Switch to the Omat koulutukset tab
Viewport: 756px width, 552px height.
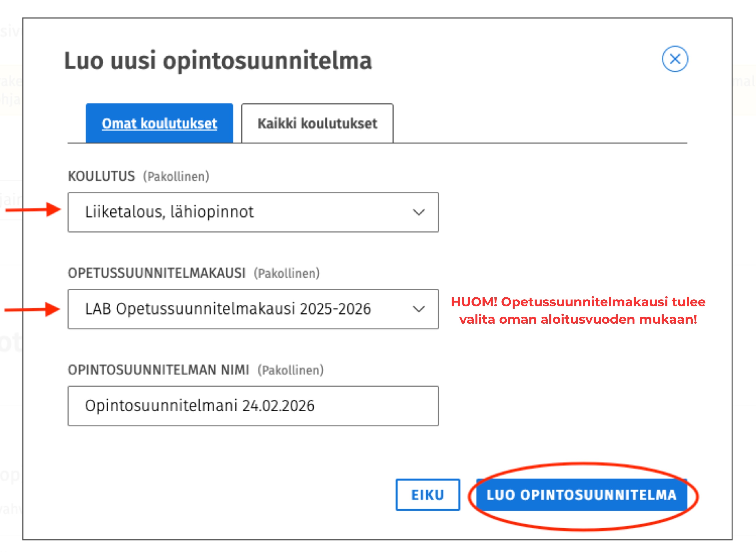tap(159, 123)
